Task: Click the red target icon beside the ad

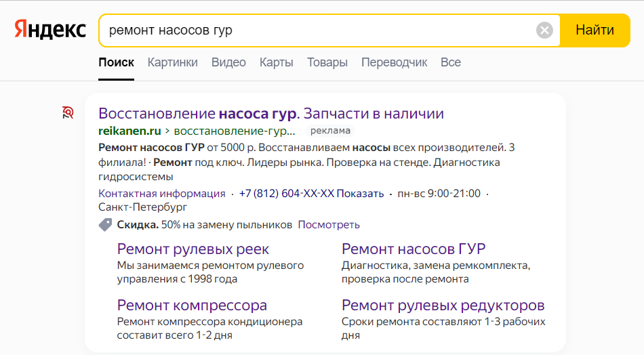Action: (67, 112)
